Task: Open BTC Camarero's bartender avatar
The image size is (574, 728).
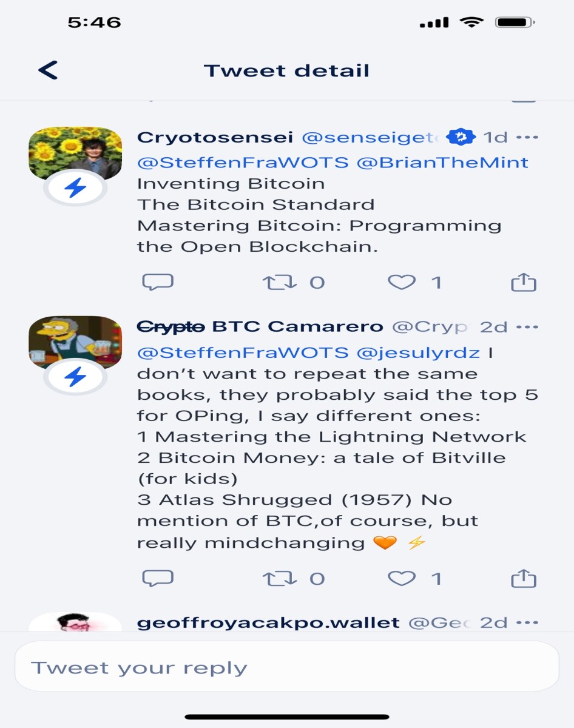Action: (x=75, y=342)
